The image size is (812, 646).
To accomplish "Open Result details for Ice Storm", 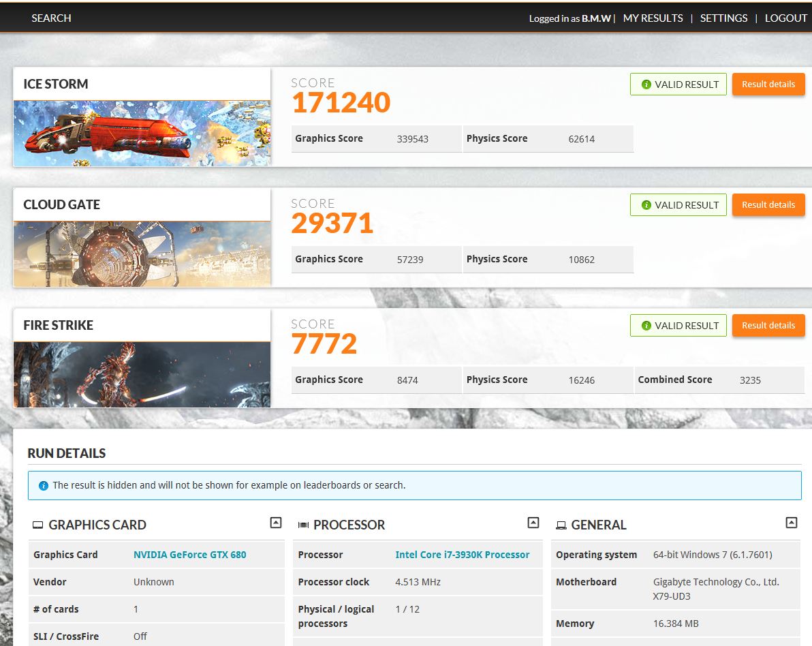I will [x=768, y=84].
